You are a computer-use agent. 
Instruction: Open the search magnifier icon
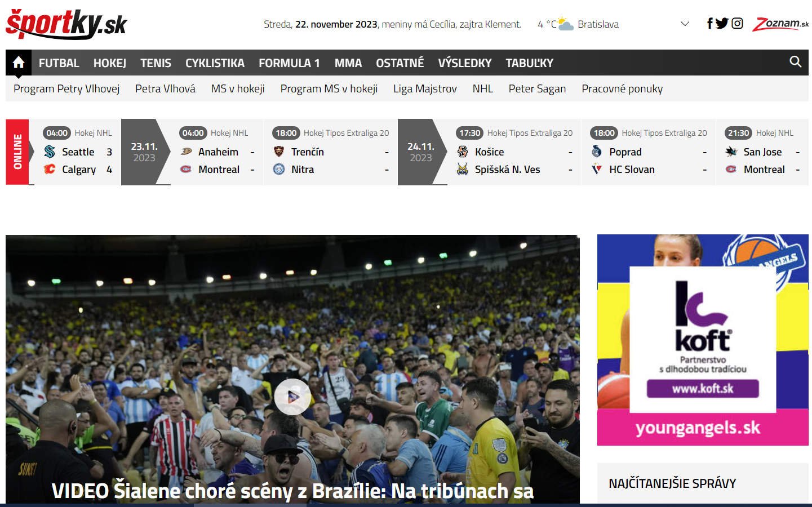[795, 62]
